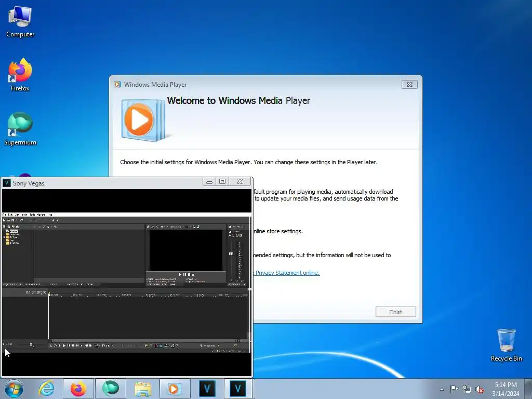The height and width of the screenshot is (399, 532).
Task: Click the Finish button in Windows Media Player
Action: (395, 312)
